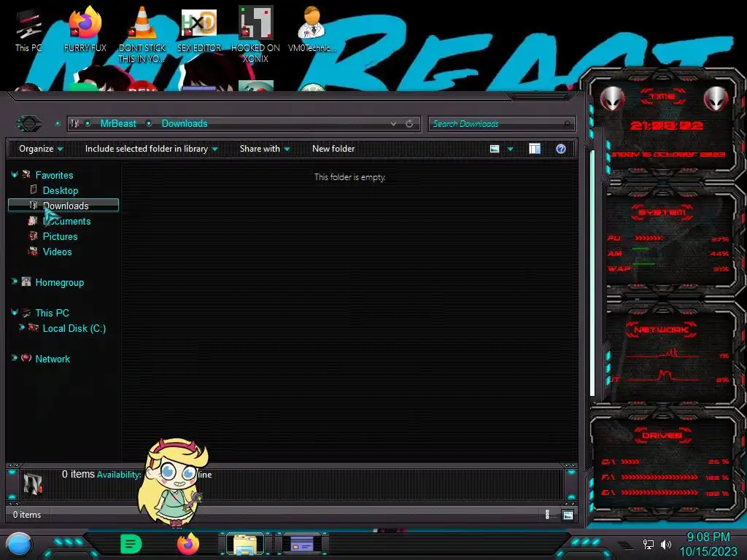Collapse the This PC tree node

(15, 312)
